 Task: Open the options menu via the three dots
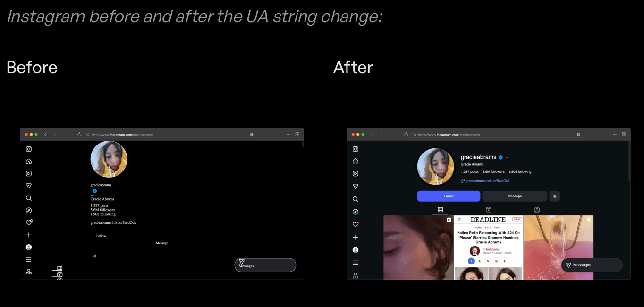click(x=507, y=157)
